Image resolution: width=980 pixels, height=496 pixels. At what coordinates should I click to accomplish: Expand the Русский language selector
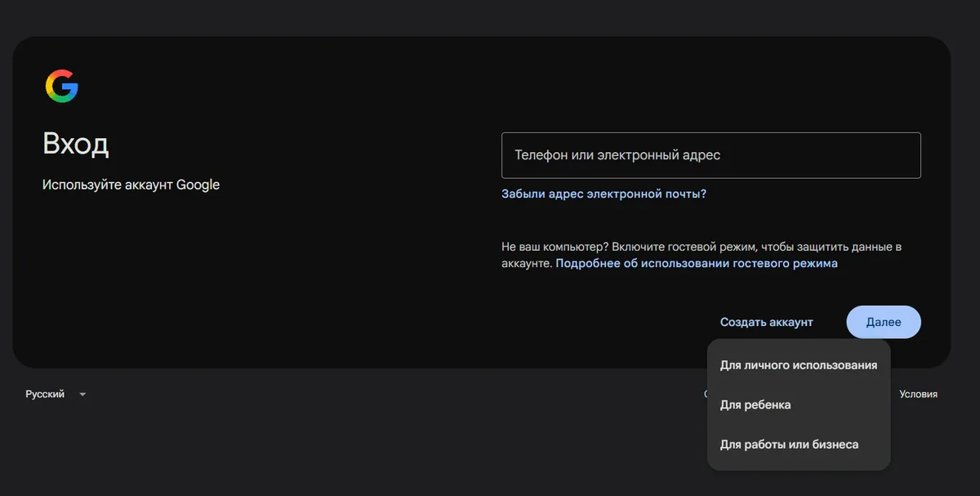tap(56, 394)
